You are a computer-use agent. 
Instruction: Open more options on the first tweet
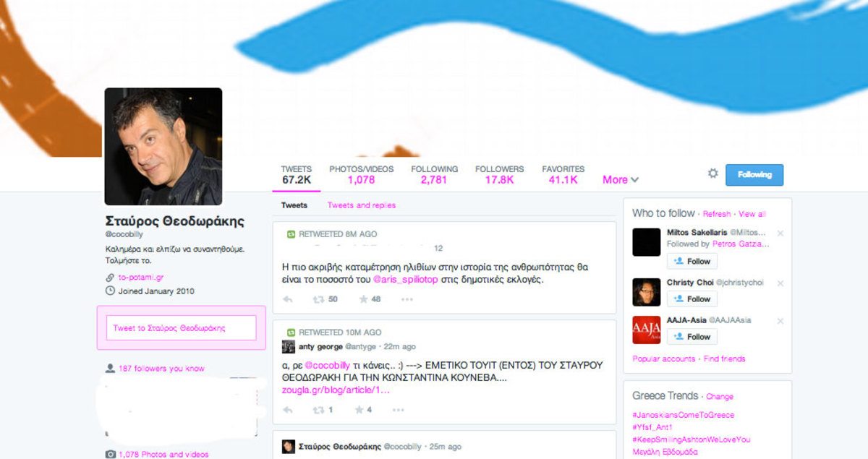click(x=407, y=299)
